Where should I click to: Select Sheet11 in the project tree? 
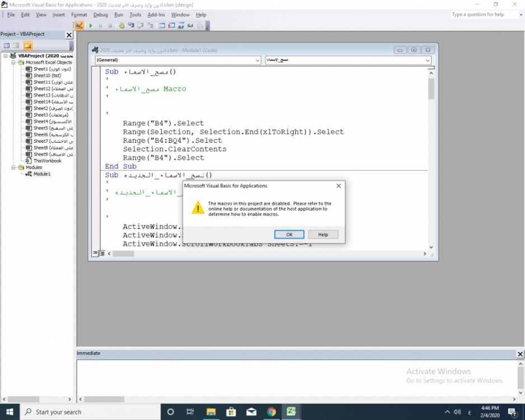pos(49,82)
